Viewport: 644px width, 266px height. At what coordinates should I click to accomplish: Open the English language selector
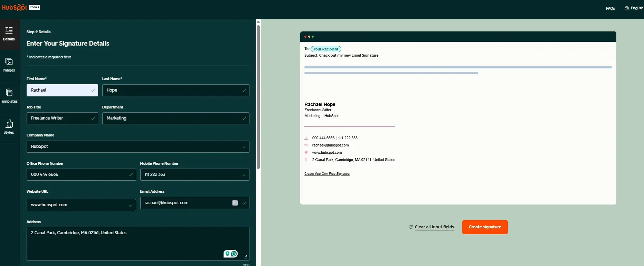[634, 8]
